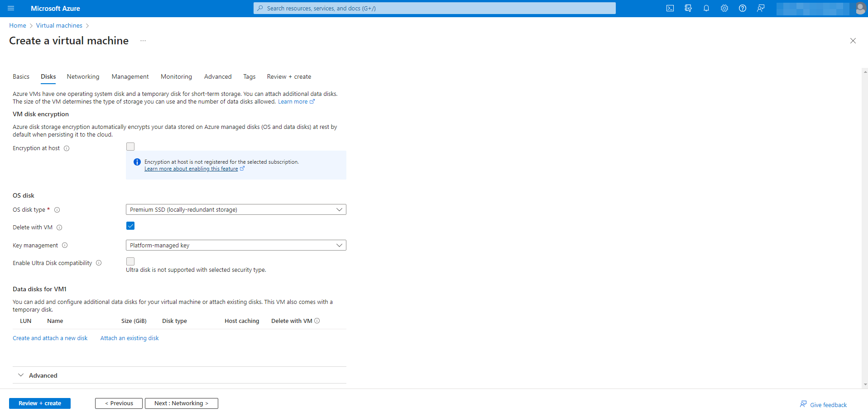Show the Encryption at host info tooltip
868x417 pixels.
coord(67,148)
